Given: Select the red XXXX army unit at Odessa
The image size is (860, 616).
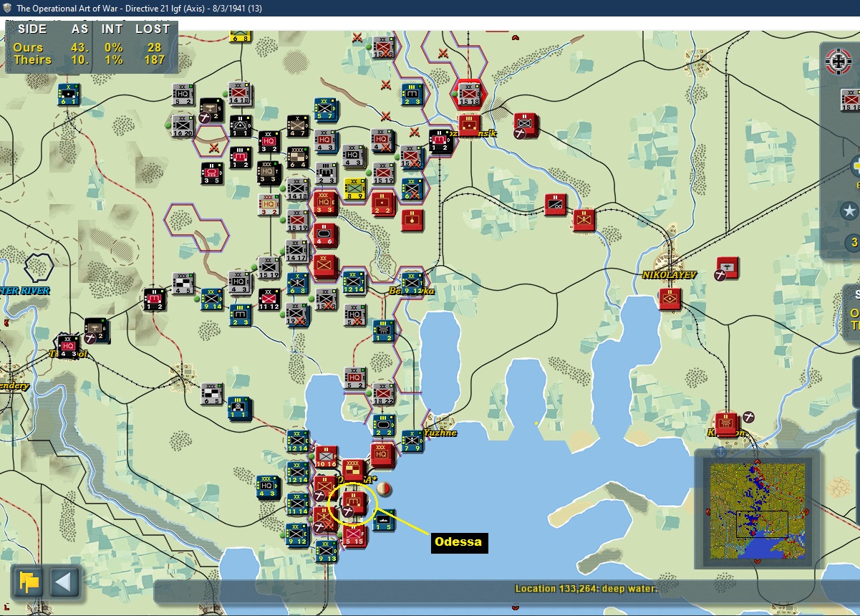Looking at the screenshot, I should (x=352, y=471).
